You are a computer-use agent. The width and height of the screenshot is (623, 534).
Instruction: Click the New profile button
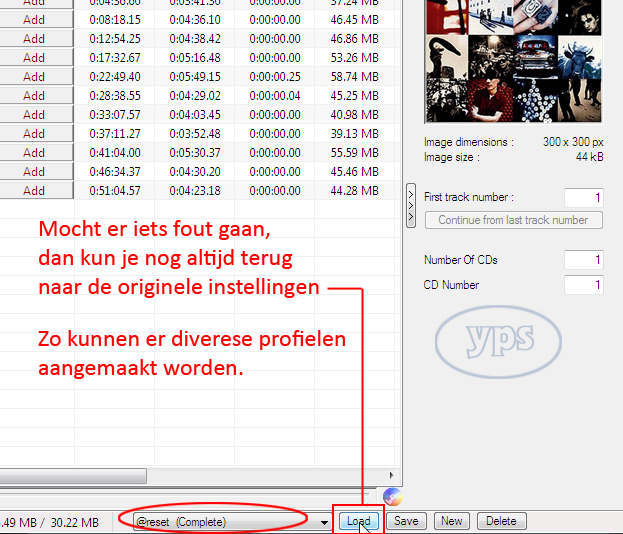click(x=451, y=521)
